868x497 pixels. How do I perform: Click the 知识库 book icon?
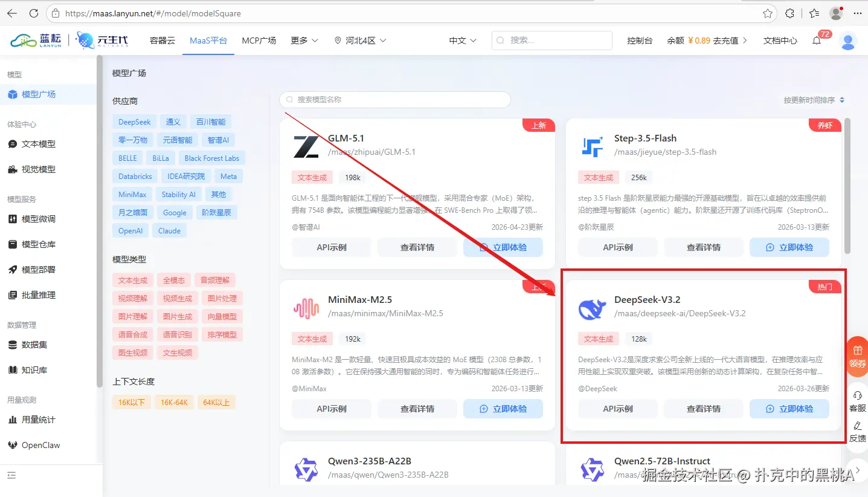[x=12, y=370]
